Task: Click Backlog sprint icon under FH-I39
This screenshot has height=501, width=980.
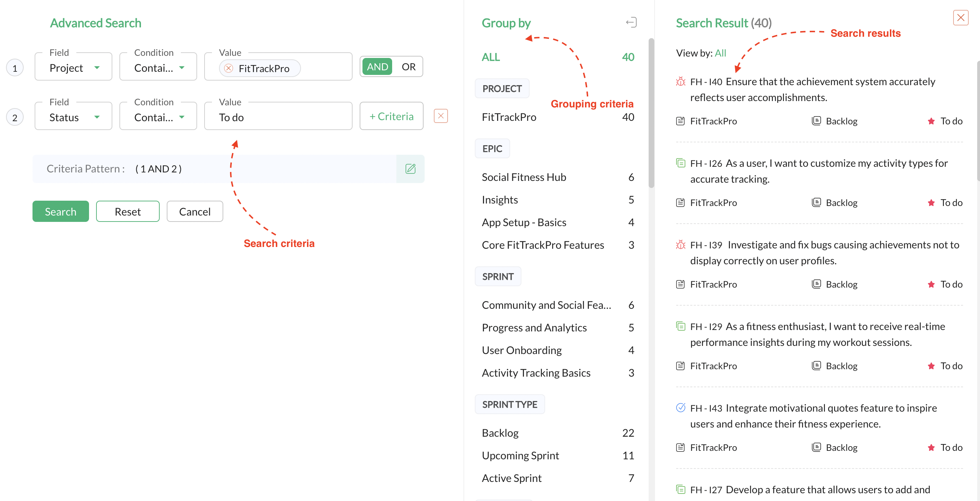Action: (x=816, y=284)
